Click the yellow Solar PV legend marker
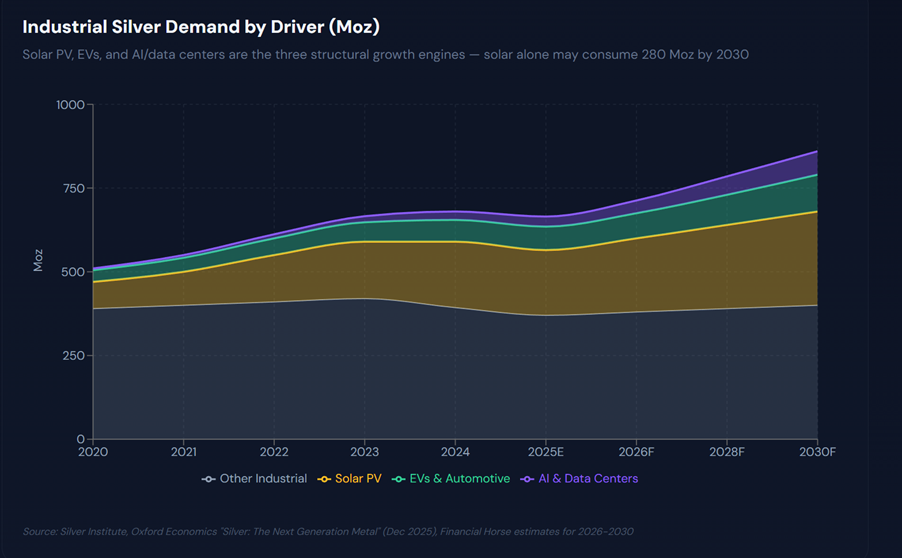 pyautogui.click(x=325, y=479)
